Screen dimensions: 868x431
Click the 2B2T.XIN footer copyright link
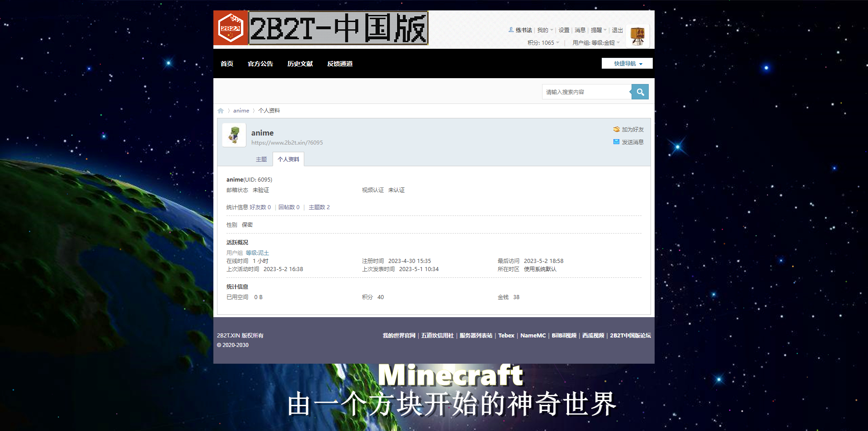tap(228, 336)
